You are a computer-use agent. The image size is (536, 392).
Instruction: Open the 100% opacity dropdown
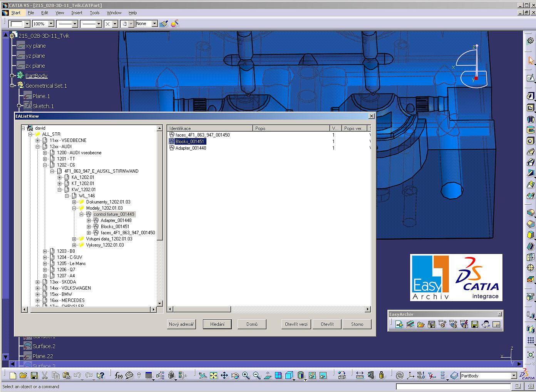tap(51, 24)
